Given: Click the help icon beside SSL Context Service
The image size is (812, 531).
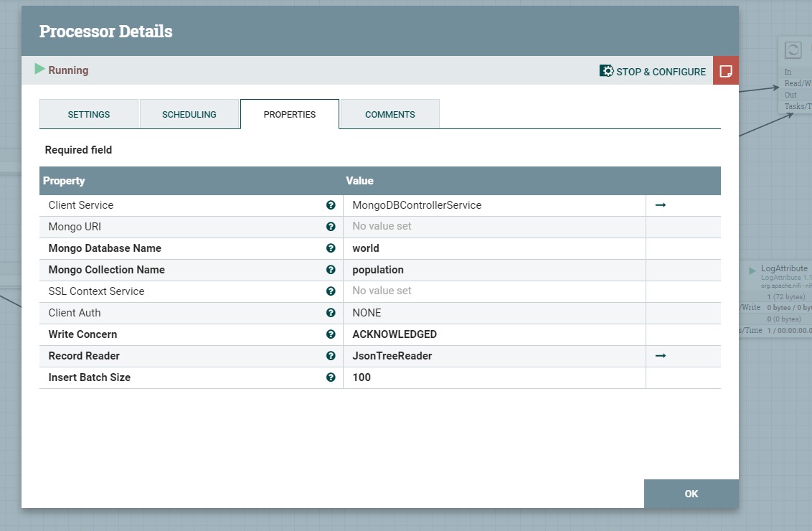Looking at the screenshot, I should tap(331, 291).
